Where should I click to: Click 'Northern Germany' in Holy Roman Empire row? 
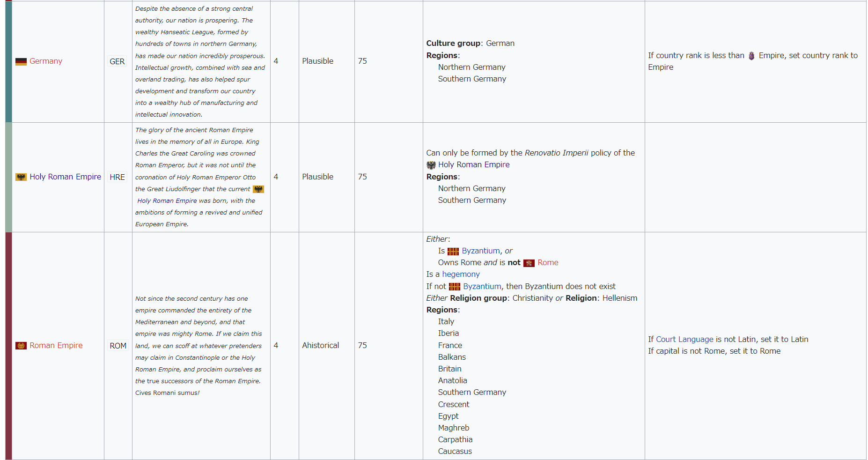click(x=472, y=188)
